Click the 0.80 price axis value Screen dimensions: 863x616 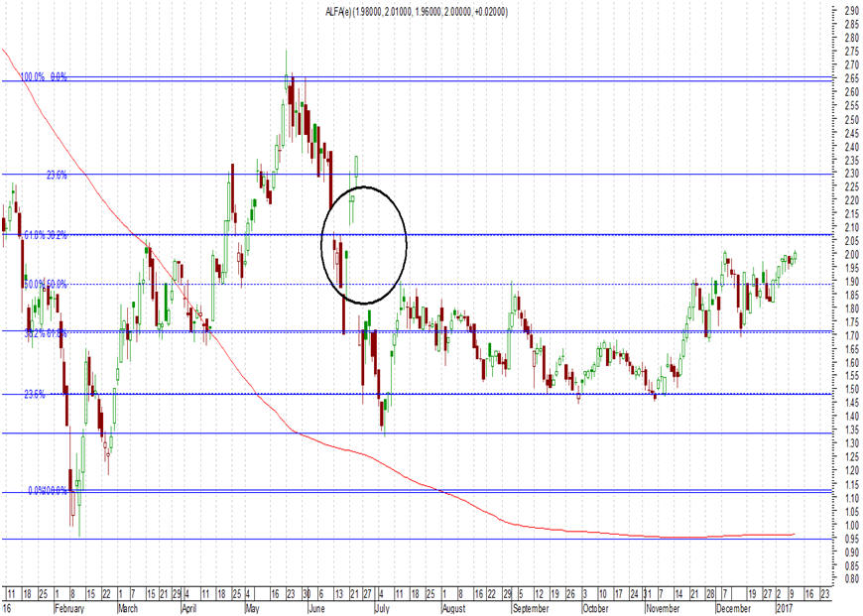pos(851,578)
